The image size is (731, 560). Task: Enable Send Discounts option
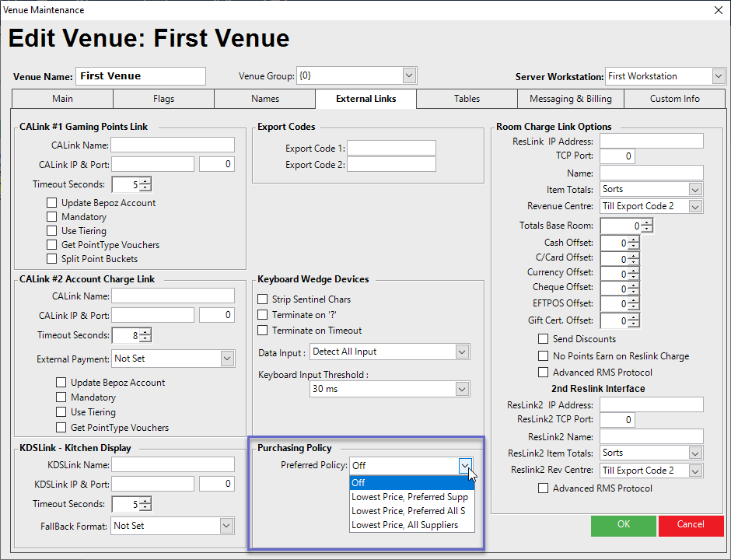click(x=544, y=339)
